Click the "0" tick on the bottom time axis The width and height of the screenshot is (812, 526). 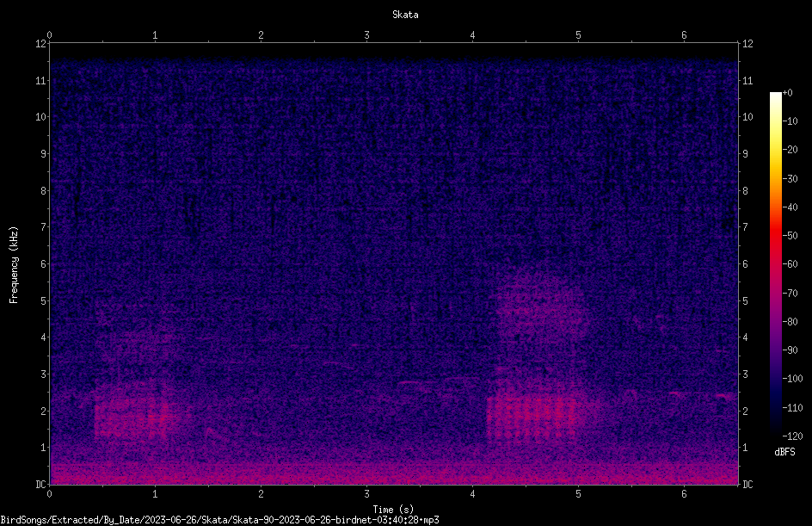coord(49,494)
